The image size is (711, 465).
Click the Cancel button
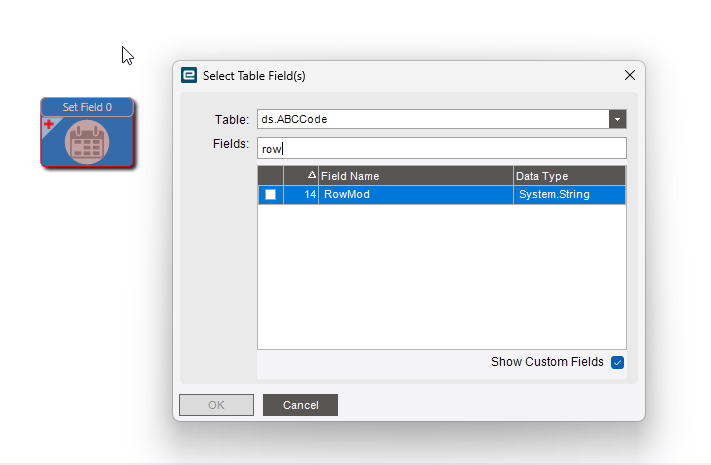click(x=300, y=405)
